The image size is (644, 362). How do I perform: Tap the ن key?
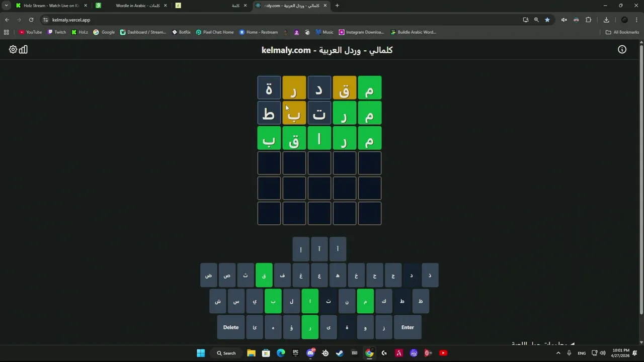(x=347, y=301)
